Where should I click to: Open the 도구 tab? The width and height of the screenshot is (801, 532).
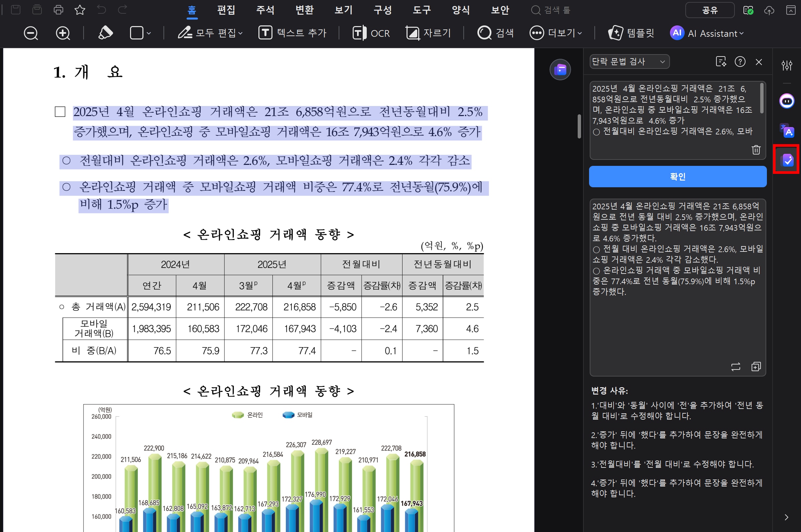422,10
